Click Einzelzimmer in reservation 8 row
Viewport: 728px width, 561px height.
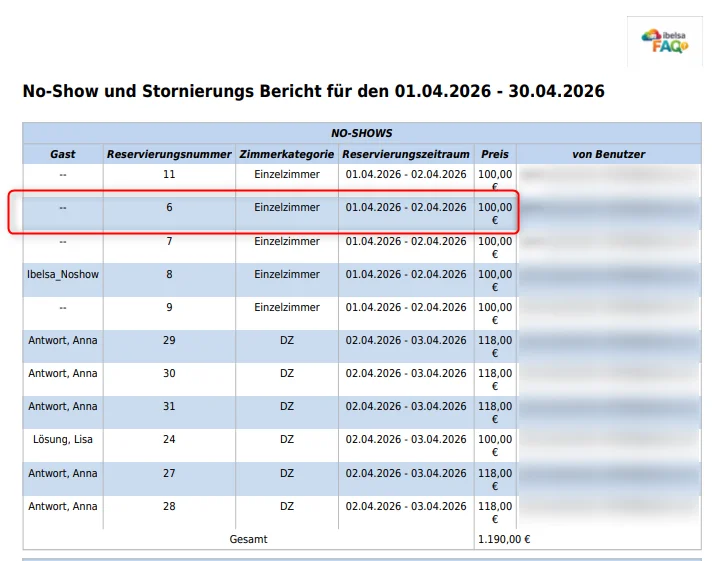287,274
